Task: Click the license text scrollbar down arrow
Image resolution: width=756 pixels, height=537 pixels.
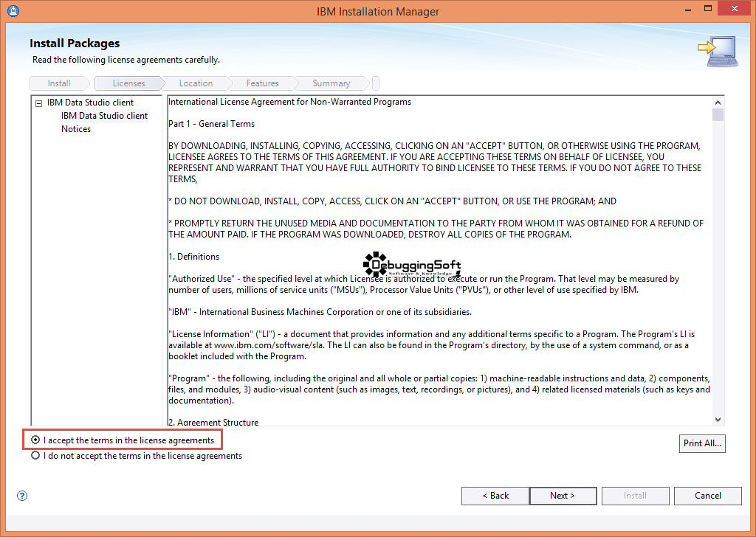Action: (x=718, y=420)
